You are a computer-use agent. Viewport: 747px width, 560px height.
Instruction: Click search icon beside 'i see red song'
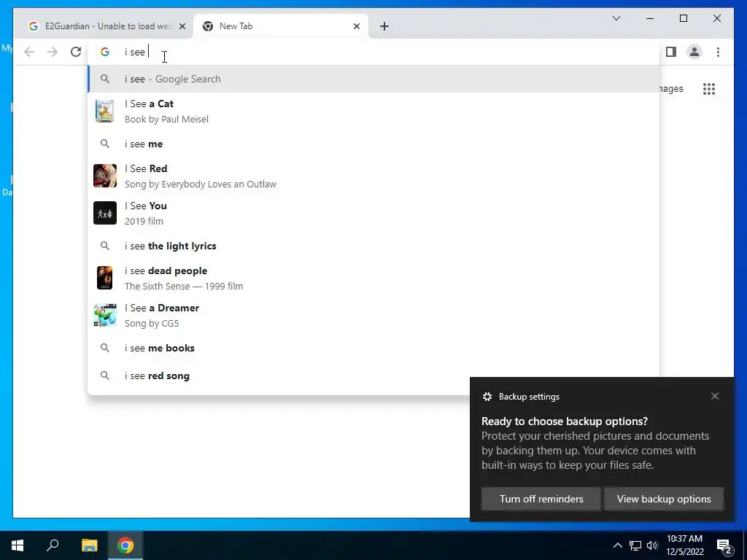click(105, 376)
